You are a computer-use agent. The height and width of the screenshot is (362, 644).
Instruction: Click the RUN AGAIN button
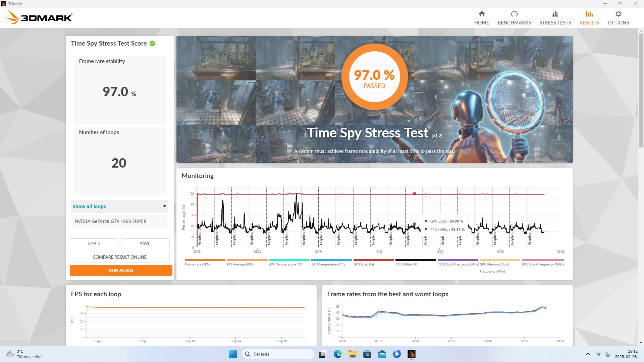point(121,270)
